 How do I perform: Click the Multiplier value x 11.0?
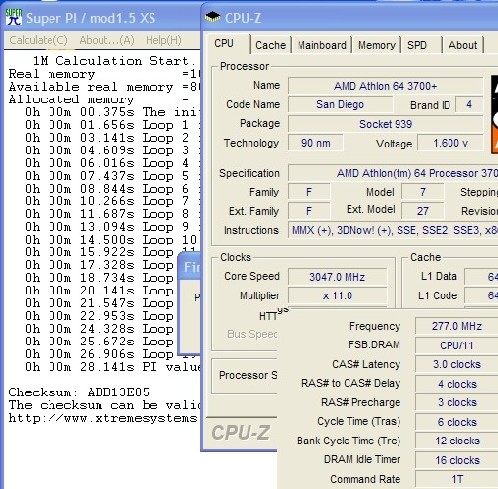pyautogui.click(x=337, y=296)
